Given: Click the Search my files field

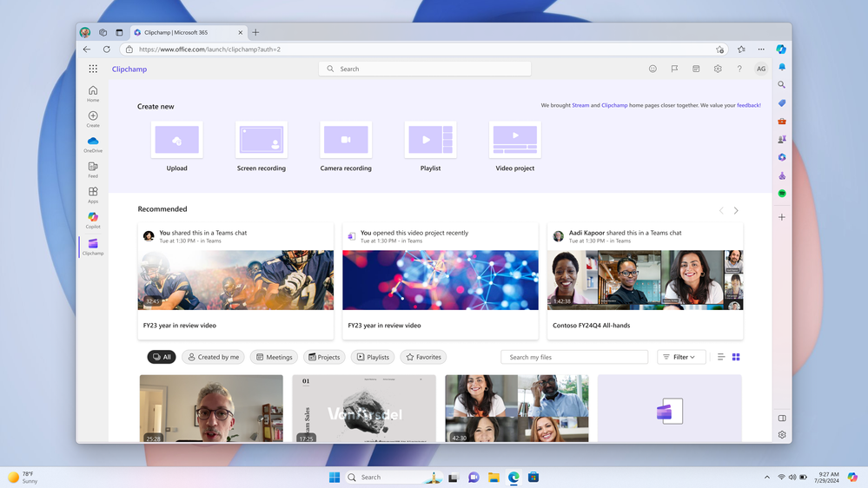Looking at the screenshot, I should click(574, 357).
